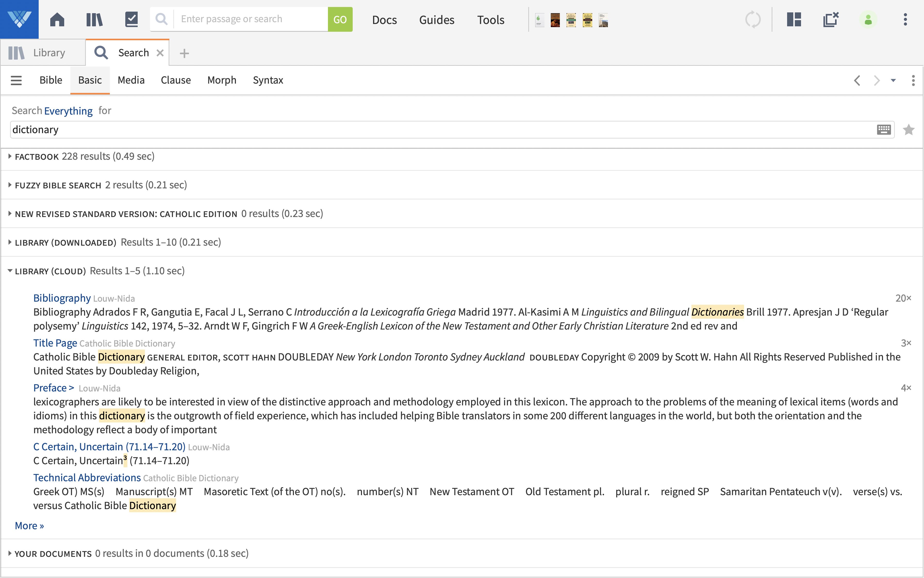Switch to the Library tab
924x578 pixels.
[x=43, y=52]
